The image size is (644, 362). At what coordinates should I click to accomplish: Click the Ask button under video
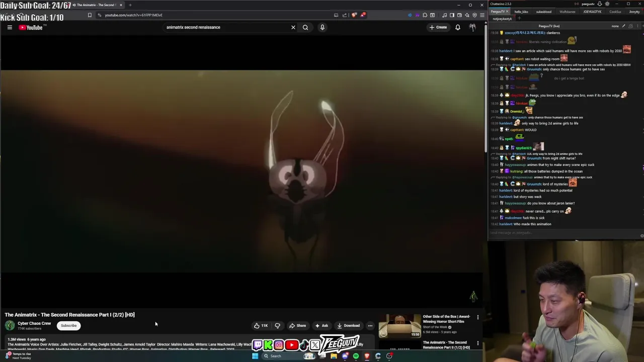pyautogui.click(x=321, y=325)
